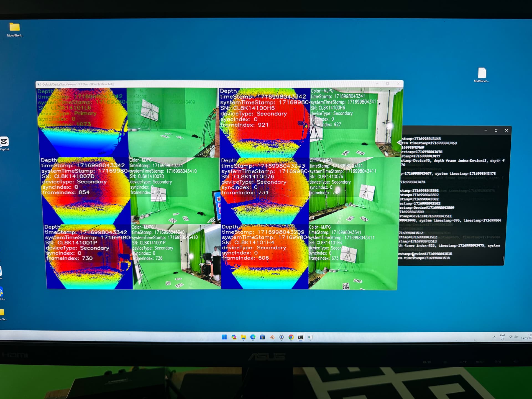Click the volume speaker tray icon
Screen dimensions: 532x399
pyautogui.click(x=516, y=337)
